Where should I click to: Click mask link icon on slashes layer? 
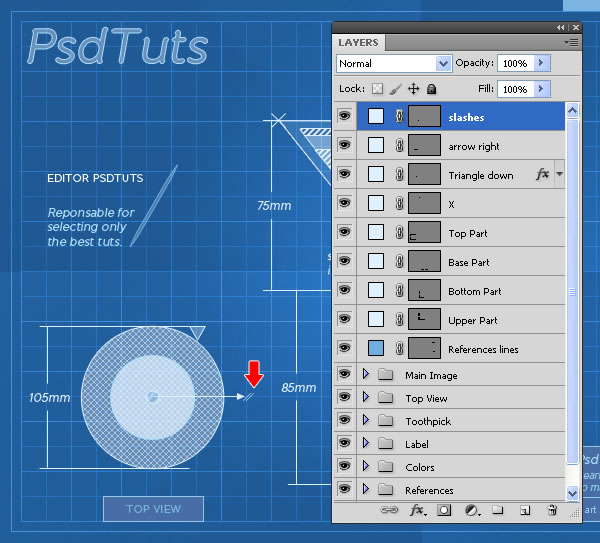pos(399,116)
